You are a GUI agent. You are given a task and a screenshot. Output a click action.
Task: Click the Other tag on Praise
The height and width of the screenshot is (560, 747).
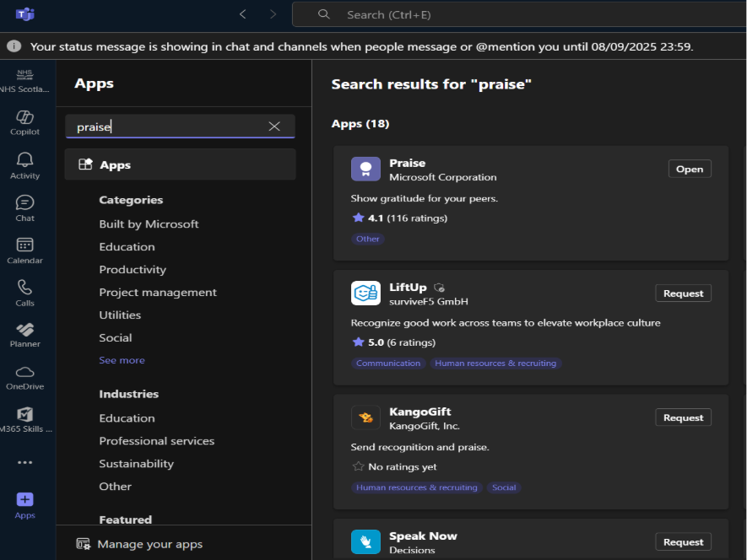[x=368, y=239]
